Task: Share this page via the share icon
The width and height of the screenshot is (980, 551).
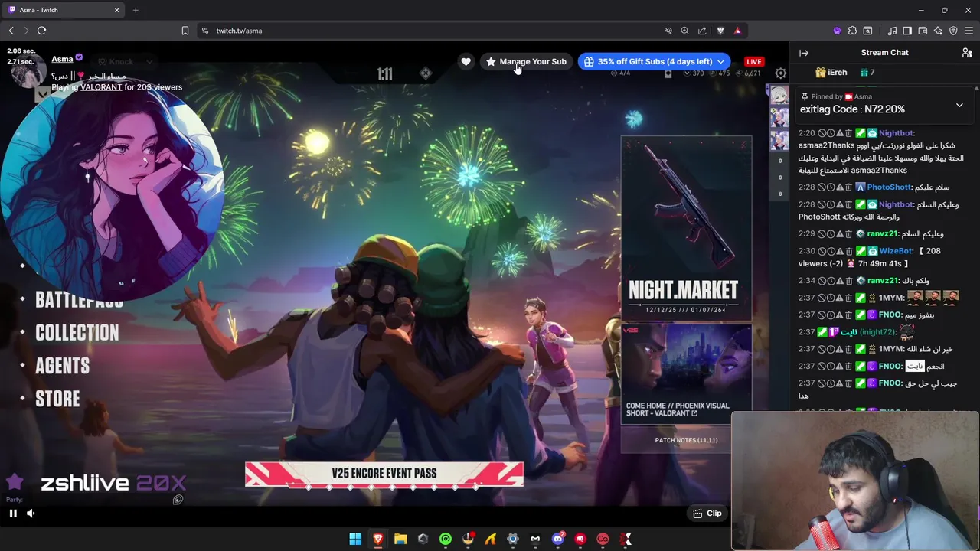Action: [x=702, y=31]
